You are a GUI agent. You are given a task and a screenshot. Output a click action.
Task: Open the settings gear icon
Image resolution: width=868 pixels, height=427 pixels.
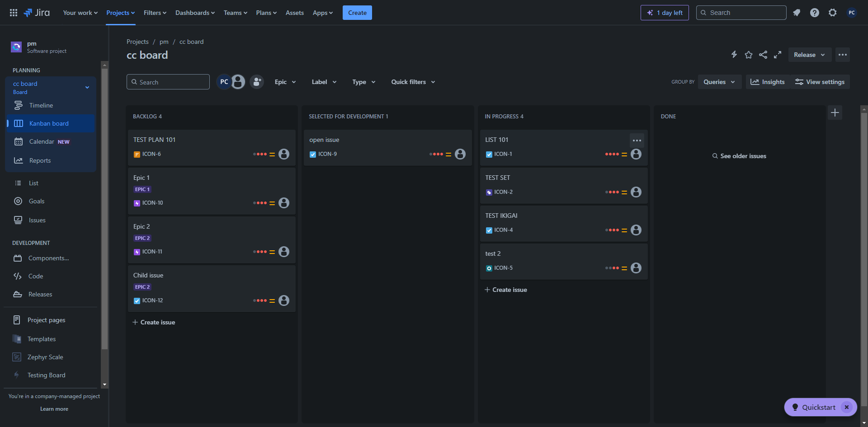pos(833,13)
